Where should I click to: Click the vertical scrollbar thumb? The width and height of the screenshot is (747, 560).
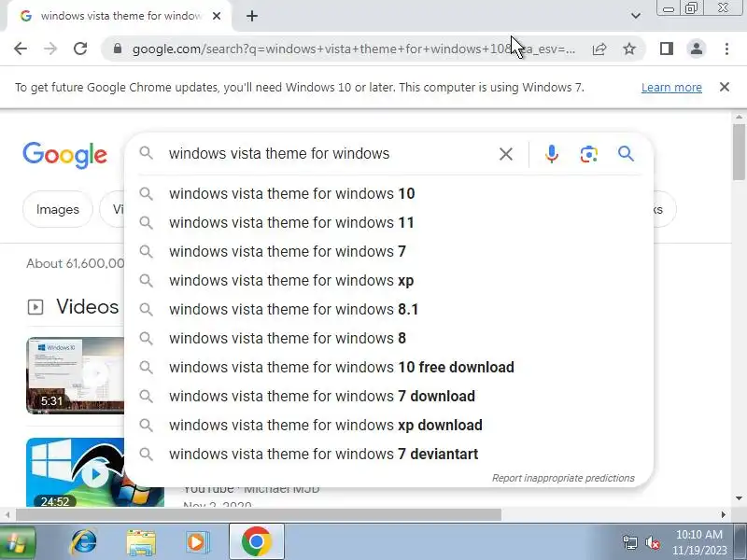tap(739, 152)
